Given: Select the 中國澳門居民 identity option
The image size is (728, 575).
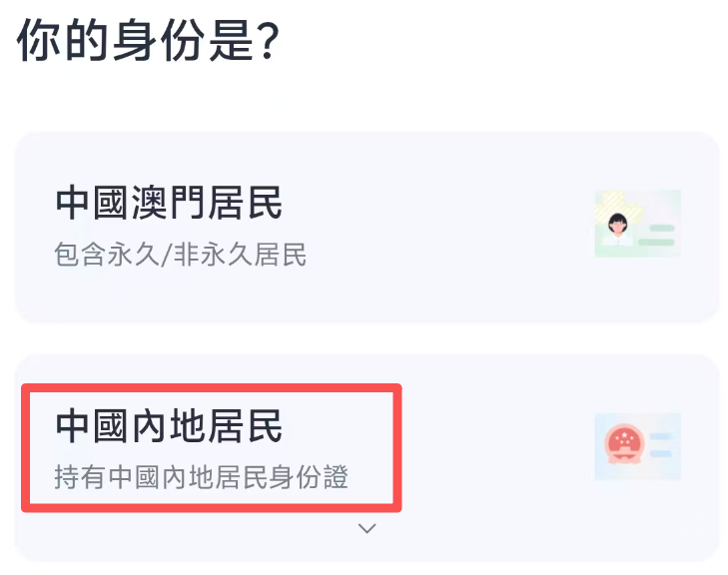Looking at the screenshot, I should pyautogui.click(x=366, y=228).
